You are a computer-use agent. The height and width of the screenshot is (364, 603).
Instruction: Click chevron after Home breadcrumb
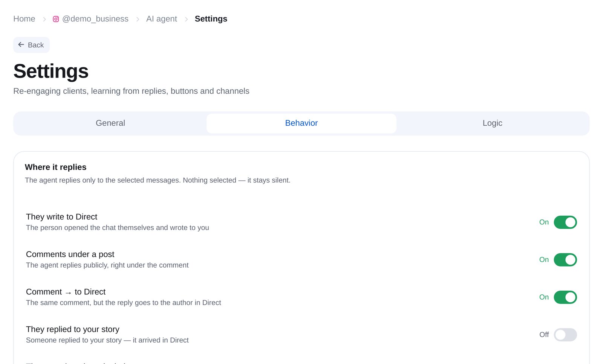[44, 19]
